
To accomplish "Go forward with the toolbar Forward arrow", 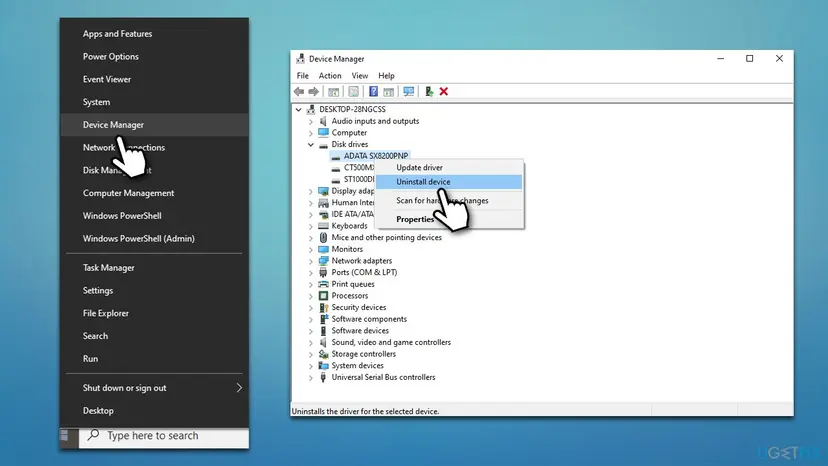I will pos(314,91).
